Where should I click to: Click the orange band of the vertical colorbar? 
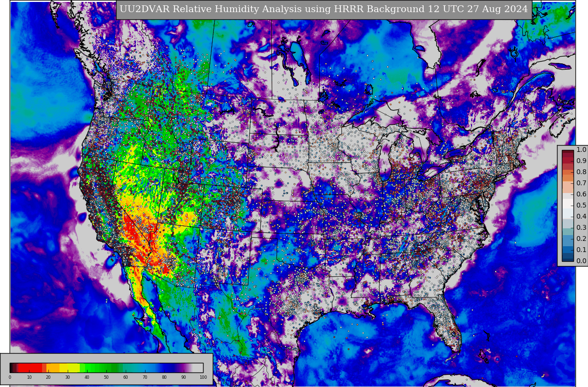click(568, 175)
